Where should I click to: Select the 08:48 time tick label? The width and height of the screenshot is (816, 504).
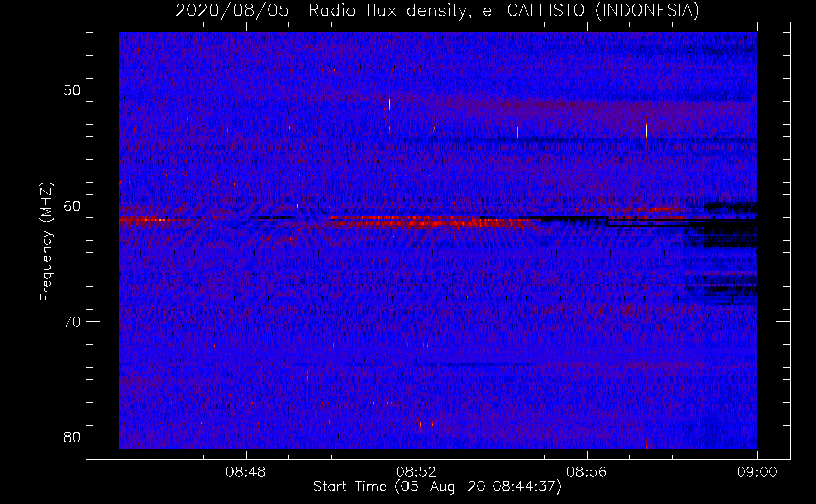click(x=246, y=472)
